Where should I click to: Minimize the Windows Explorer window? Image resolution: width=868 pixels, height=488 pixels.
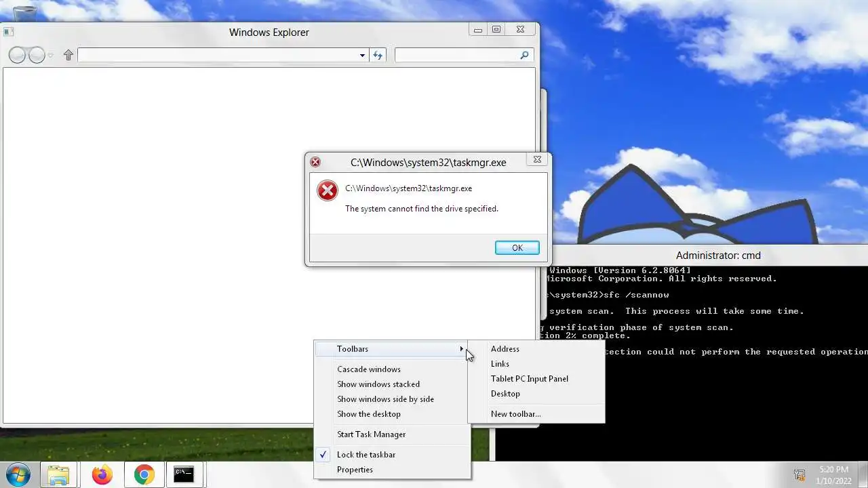click(478, 30)
